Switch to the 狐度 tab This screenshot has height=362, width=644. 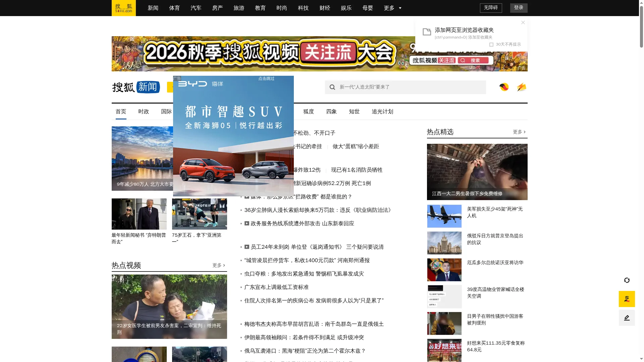point(309,112)
